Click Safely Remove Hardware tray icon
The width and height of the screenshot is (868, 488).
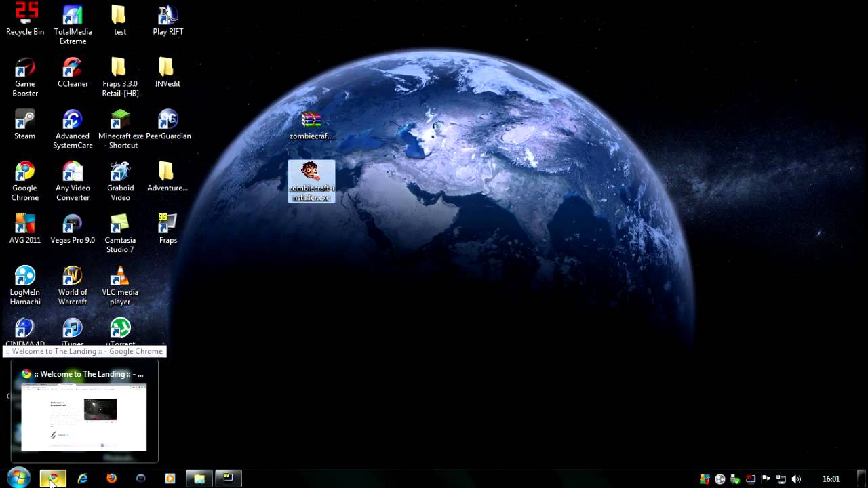pos(735,479)
